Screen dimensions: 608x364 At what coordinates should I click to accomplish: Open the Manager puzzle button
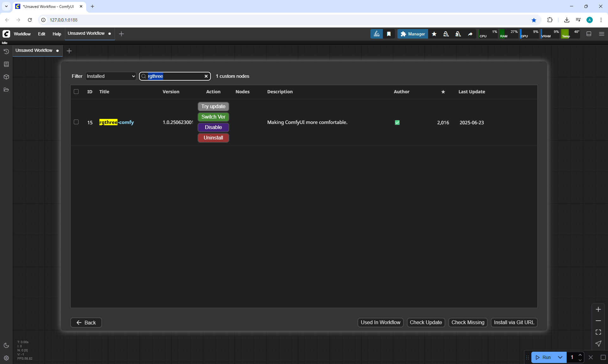[413, 34]
